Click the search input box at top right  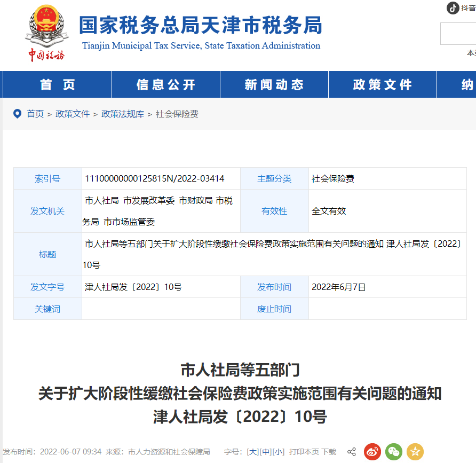point(458,33)
